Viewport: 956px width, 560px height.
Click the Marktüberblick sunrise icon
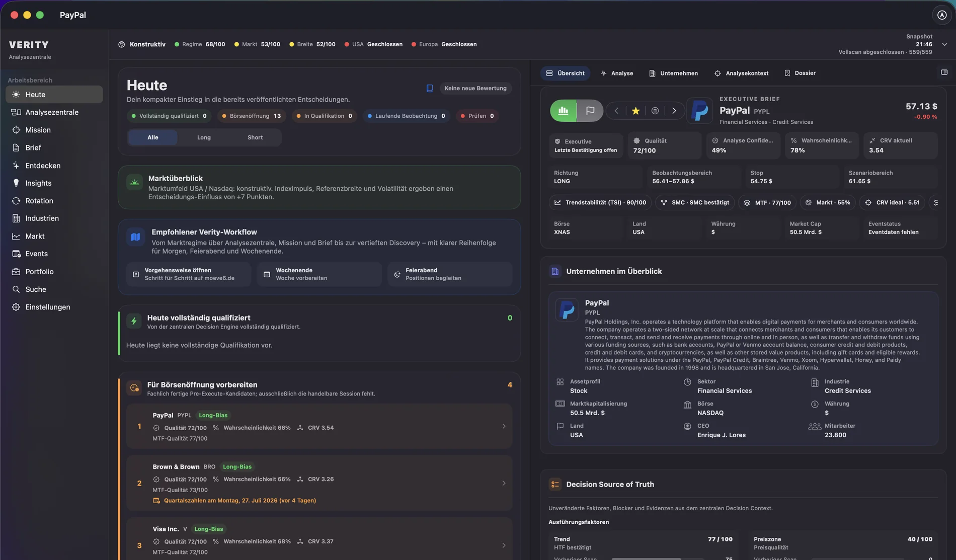[x=134, y=183]
